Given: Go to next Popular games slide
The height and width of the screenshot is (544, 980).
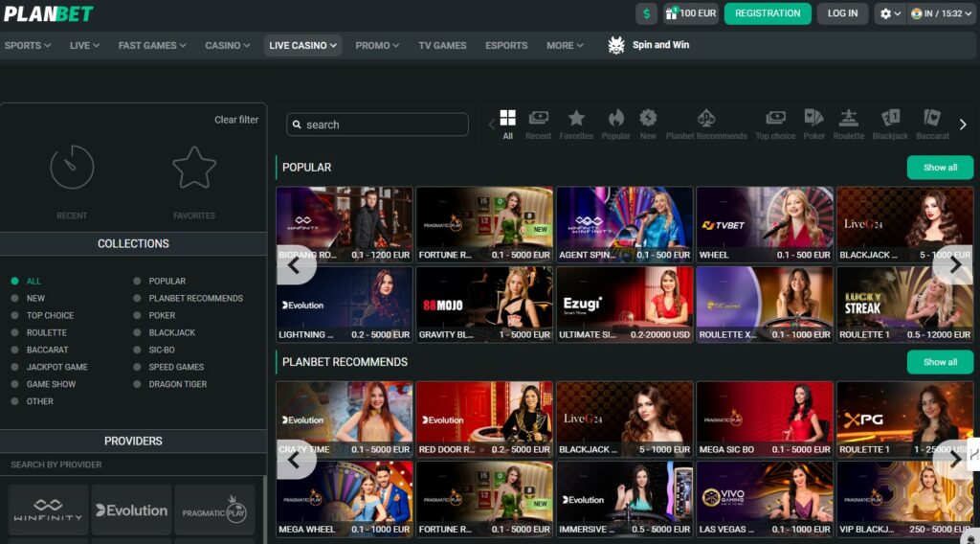Looking at the screenshot, I should point(954,265).
